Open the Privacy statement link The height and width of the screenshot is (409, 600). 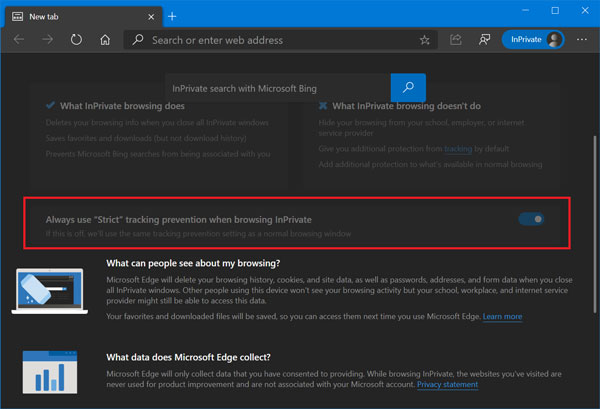tap(447, 384)
